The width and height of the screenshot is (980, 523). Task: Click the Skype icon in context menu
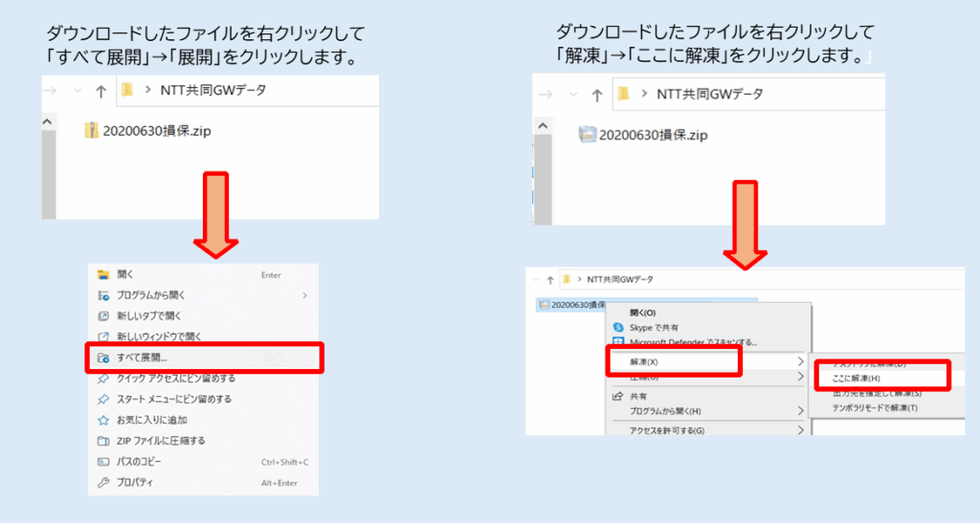coord(618,327)
